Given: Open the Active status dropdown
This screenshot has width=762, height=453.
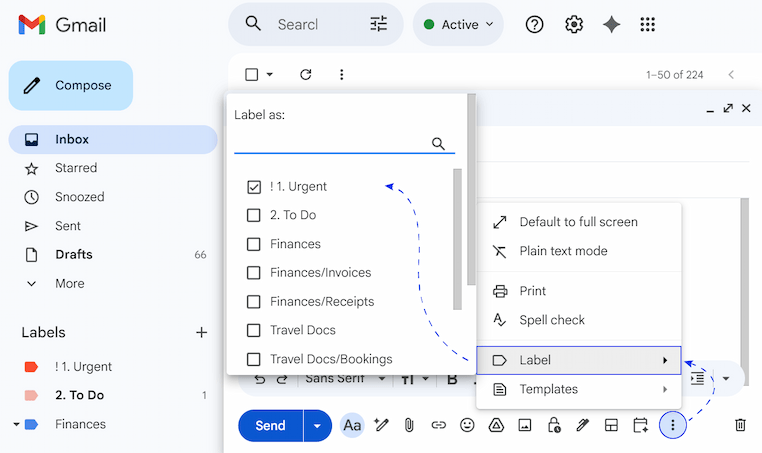Looking at the screenshot, I should click(x=458, y=24).
